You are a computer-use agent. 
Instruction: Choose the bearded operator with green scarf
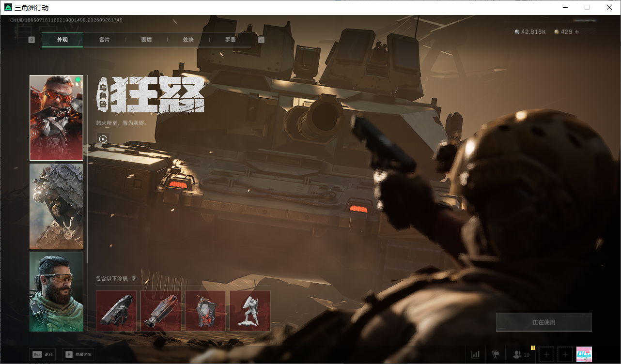(x=56, y=291)
